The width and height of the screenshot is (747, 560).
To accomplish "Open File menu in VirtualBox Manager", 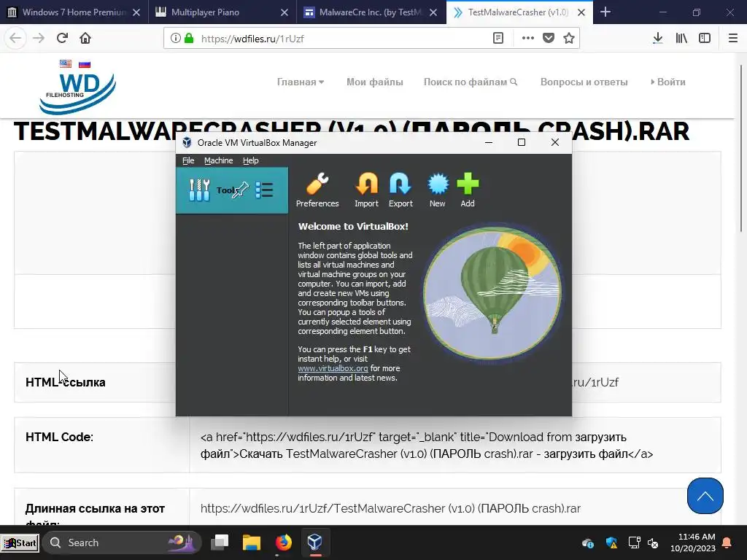I will pyautogui.click(x=188, y=160).
